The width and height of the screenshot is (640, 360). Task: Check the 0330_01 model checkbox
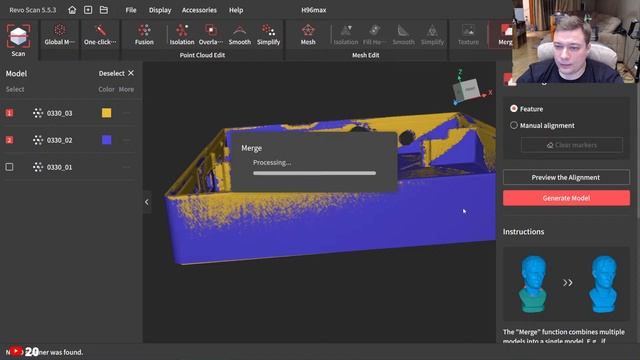pos(9,167)
